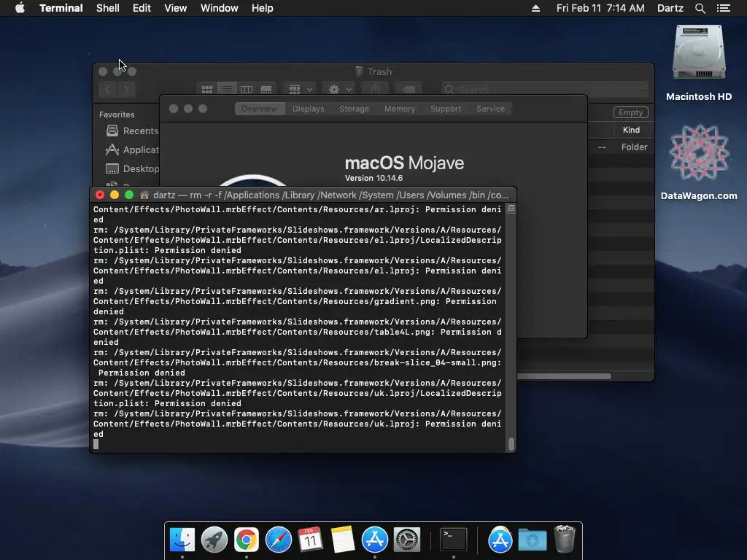Screen dimensions: 747x560
Task: Select Applications in Finder sidebar
Action: pyautogui.click(x=133, y=149)
